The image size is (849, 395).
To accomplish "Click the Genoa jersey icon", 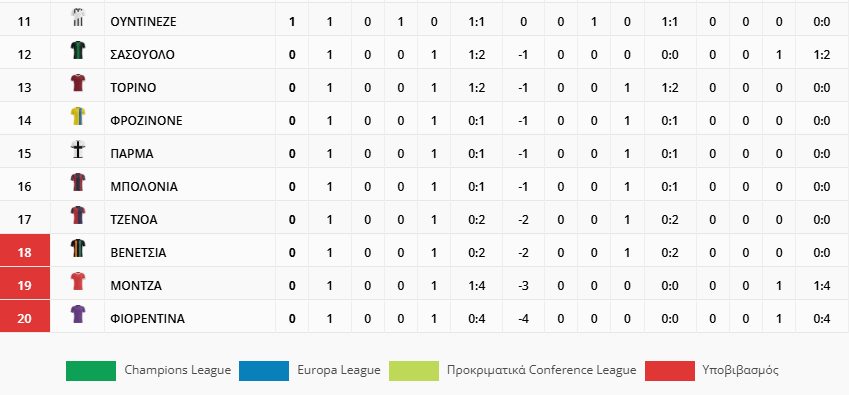I will click(x=78, y=215).
